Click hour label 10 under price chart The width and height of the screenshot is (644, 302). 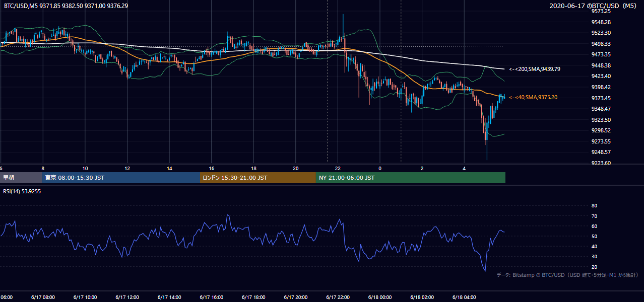pos(85,169)
